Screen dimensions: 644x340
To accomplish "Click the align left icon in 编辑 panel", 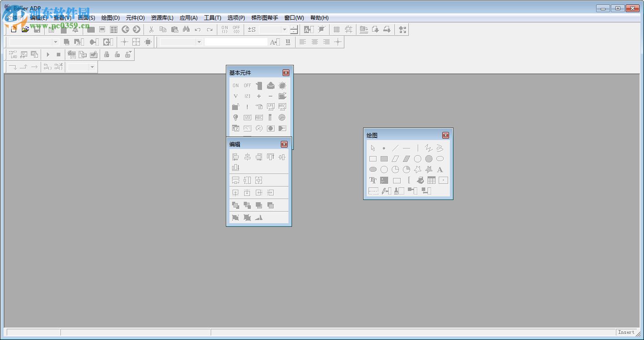I will tap(236, 157).
